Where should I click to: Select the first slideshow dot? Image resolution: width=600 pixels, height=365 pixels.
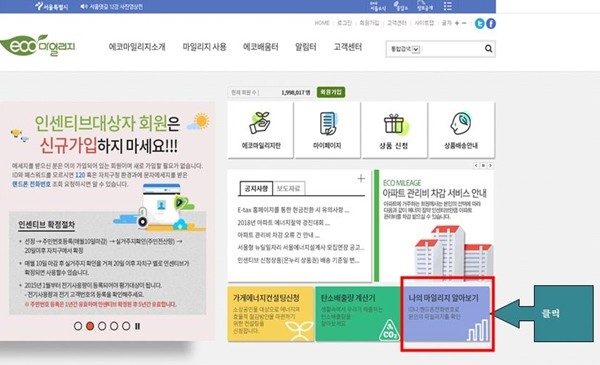coord(78,326)
